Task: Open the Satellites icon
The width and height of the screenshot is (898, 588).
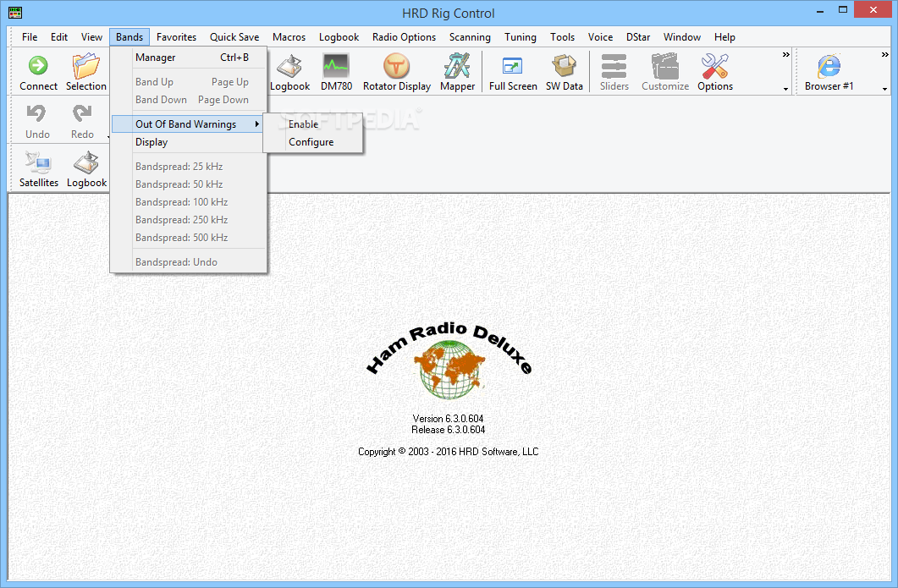Action: point(38,162)
